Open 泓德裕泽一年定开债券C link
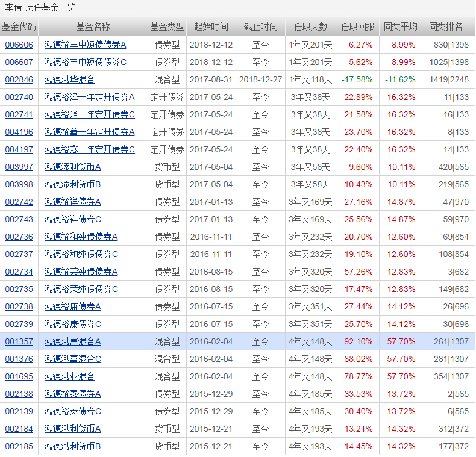This screenshot has width=476, height=457. [x=90, y=114]
